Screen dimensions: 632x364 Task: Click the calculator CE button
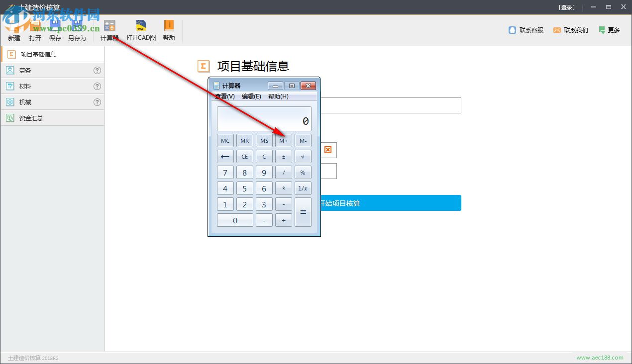(245, 157)
